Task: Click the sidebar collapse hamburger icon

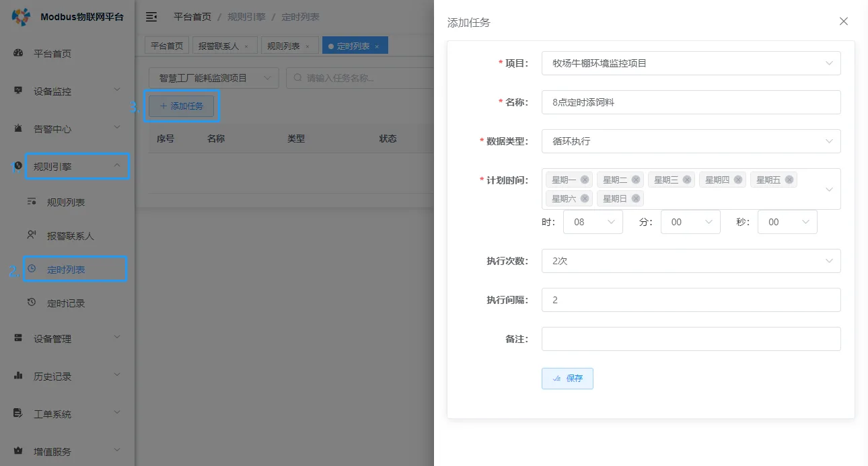Action: click(x=151, y=17)
